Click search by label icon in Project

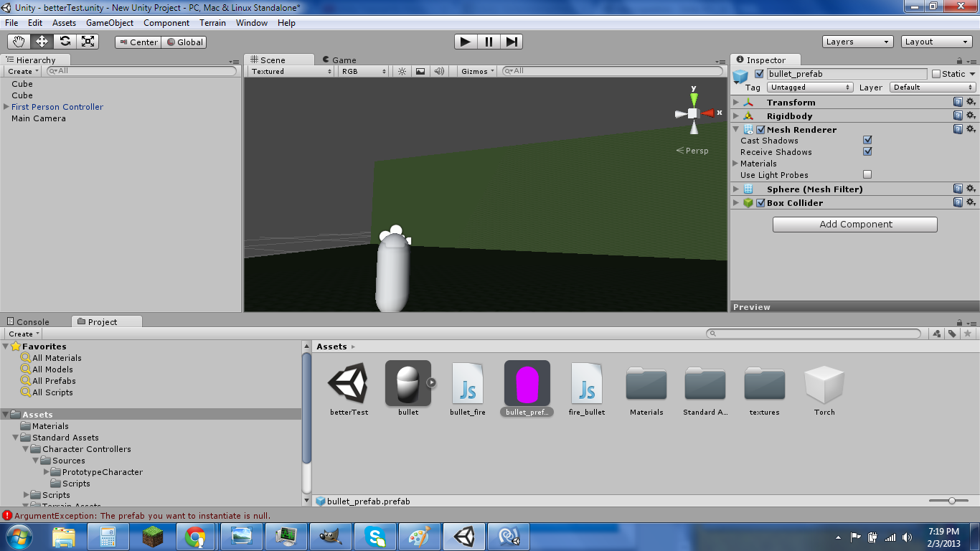pyautogui.click(x=952, y=334)
